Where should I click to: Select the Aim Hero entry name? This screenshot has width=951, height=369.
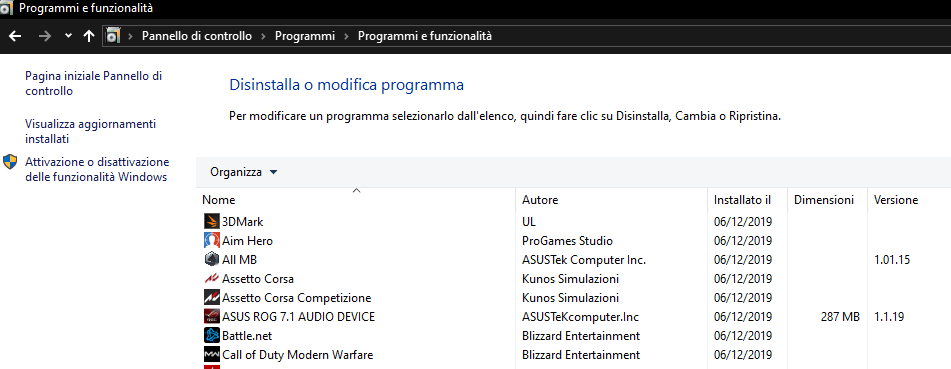pyautogui.click(x=247, y=240)
